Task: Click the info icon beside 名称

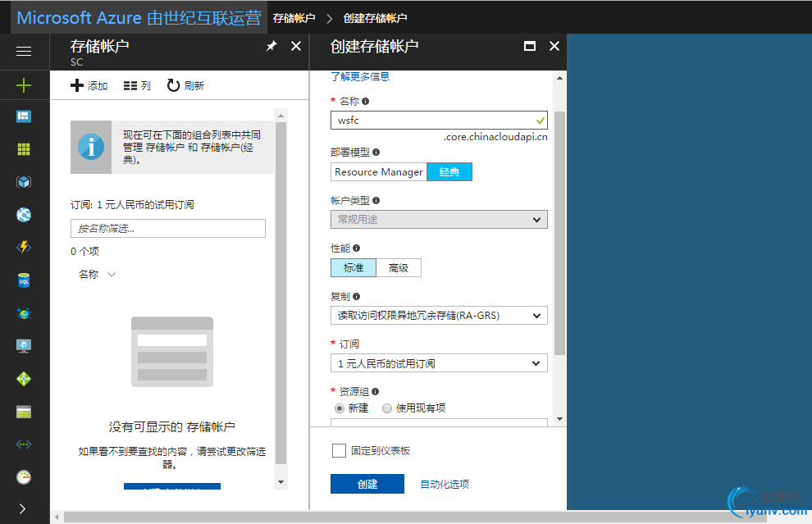Action: tap(366, 102)
